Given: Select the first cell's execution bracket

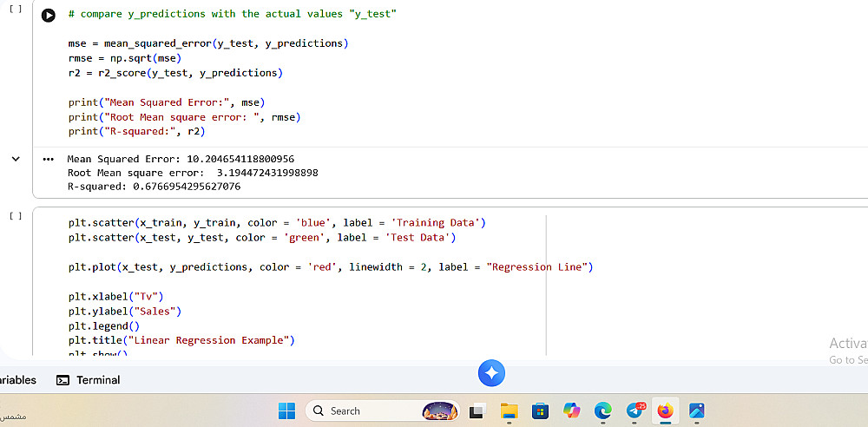Looking at the screenshot, I should (x=16, y=10).
